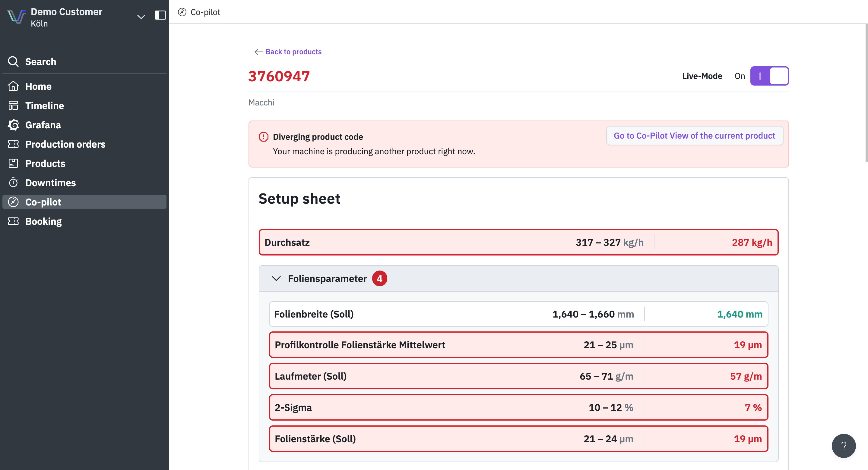The image size is (868, 470).
Task: Go to Timeline in sidebar
Action: [84, 105]
